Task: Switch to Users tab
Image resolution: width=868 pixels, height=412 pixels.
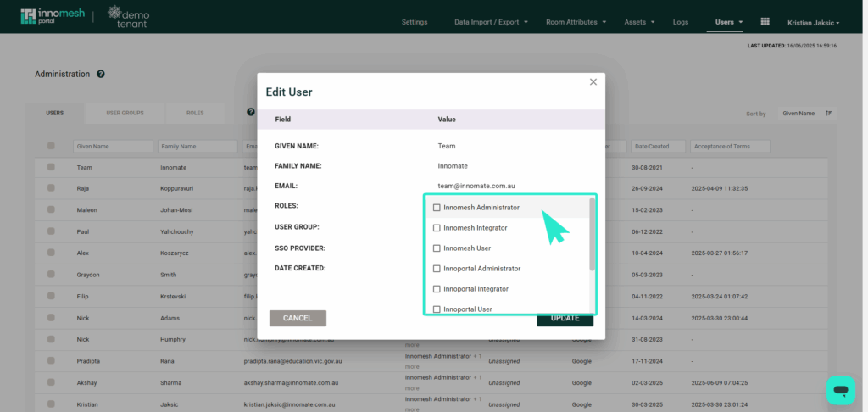Action: [55, 113]
